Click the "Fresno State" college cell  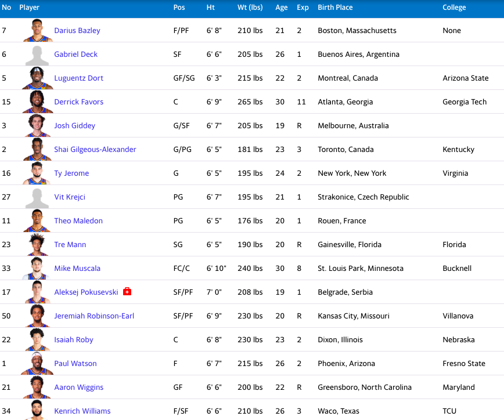point(464,363)
